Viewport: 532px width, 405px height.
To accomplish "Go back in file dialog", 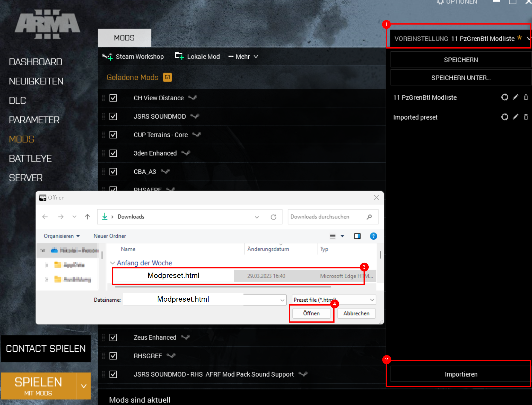I will coord(45,217).
